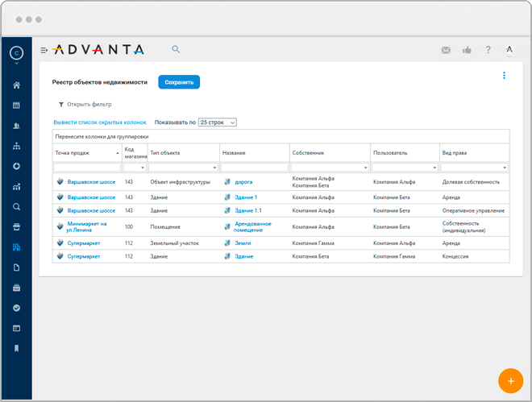
Task: Open the home icon in sidebar
Action: point(16,85)
